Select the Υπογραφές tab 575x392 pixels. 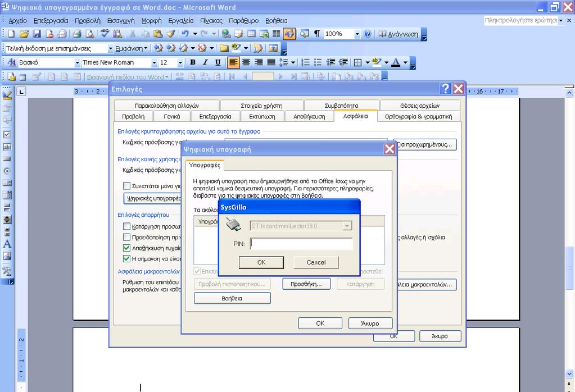[205, 165]
